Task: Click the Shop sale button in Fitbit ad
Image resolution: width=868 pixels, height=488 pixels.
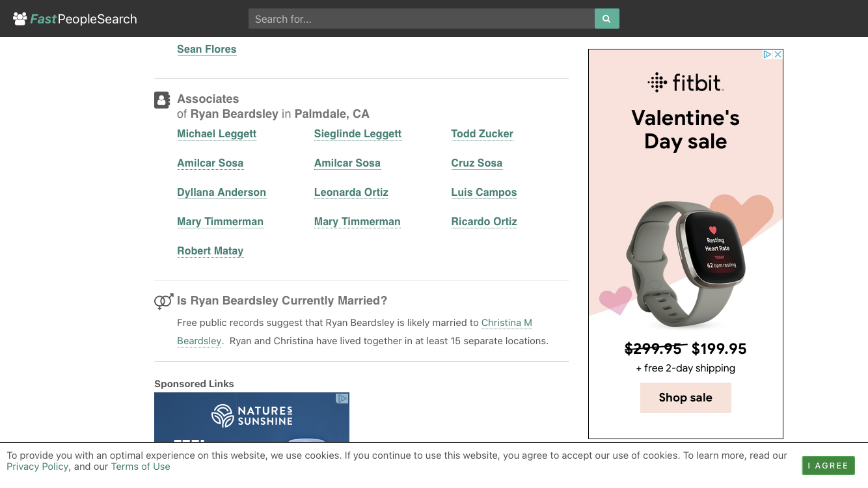Action: coord(686,398)
